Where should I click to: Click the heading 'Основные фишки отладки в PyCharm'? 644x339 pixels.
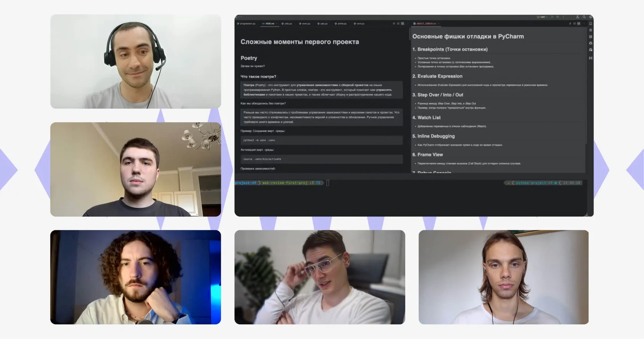[468, 36]
